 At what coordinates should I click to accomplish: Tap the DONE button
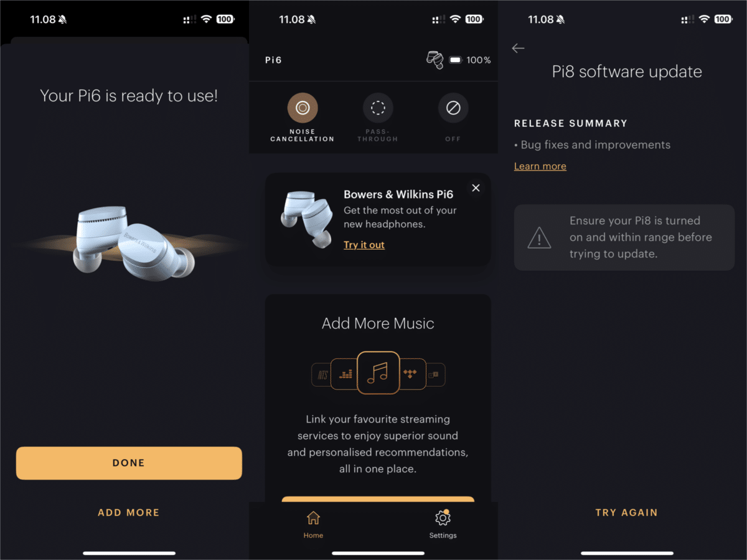(x=129, y=463)
